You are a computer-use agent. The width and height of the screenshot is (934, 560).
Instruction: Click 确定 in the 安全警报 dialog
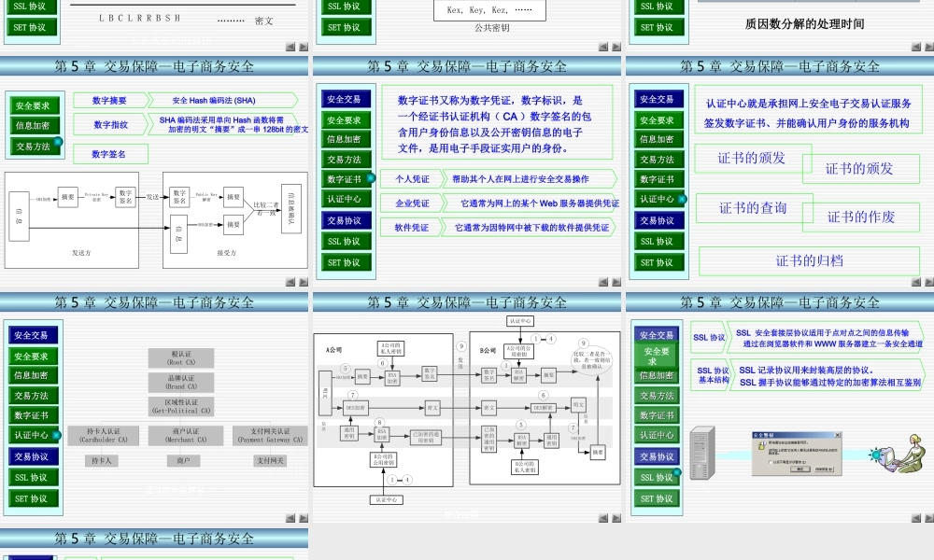800,469
